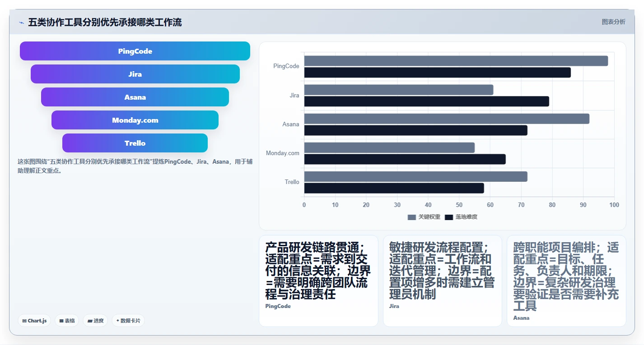Screen dimensions: 644x345
Task: Click PingCode's 落地难度 dark bar
Action: pyautogui.click(x=438, y=72)
